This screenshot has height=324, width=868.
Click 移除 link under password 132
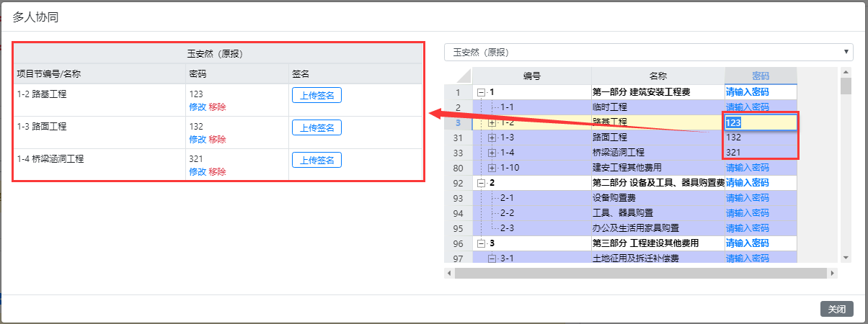(x=218, y=140)
